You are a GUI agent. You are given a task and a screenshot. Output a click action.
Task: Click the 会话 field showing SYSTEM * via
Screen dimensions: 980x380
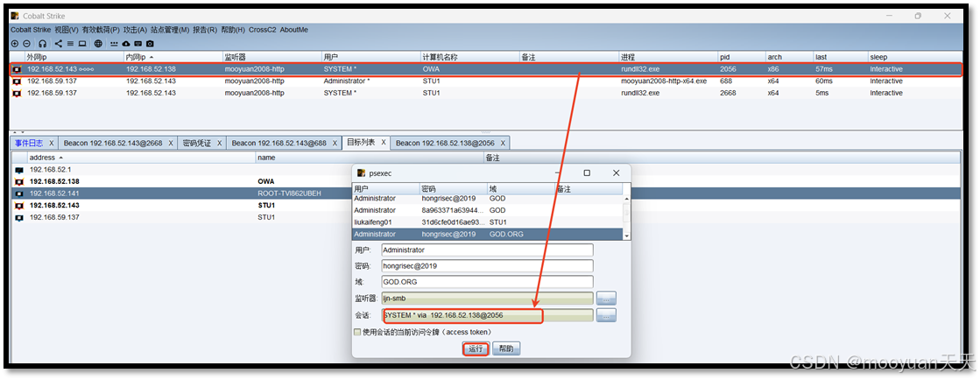(487, 315)
